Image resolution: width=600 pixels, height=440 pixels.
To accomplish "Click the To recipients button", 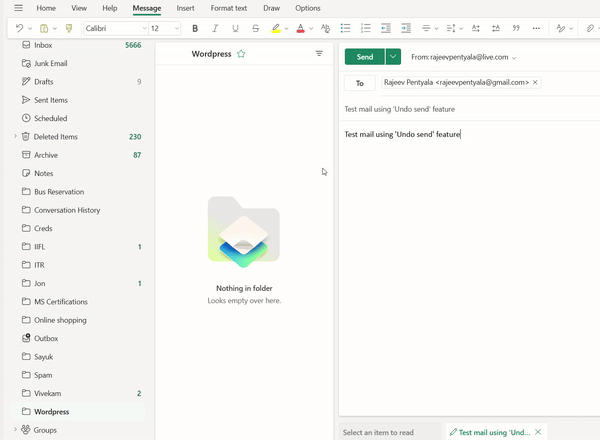I will 359,83.
